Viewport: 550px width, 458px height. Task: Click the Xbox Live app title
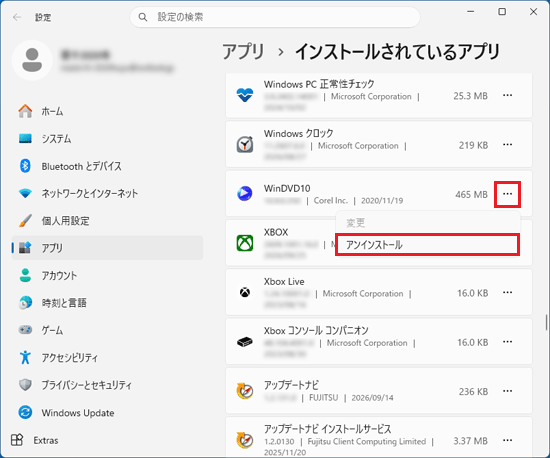click(284, 282)
